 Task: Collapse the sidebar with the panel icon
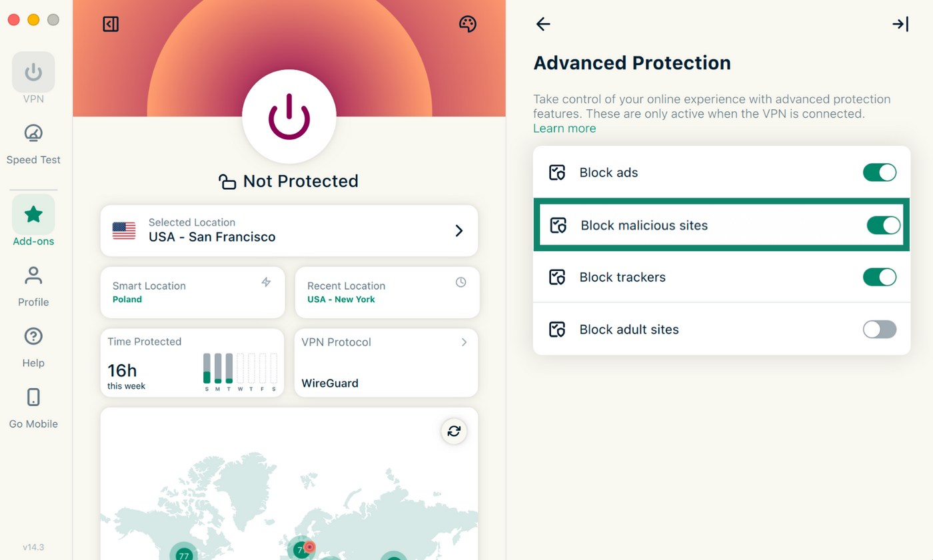[111, 25]
